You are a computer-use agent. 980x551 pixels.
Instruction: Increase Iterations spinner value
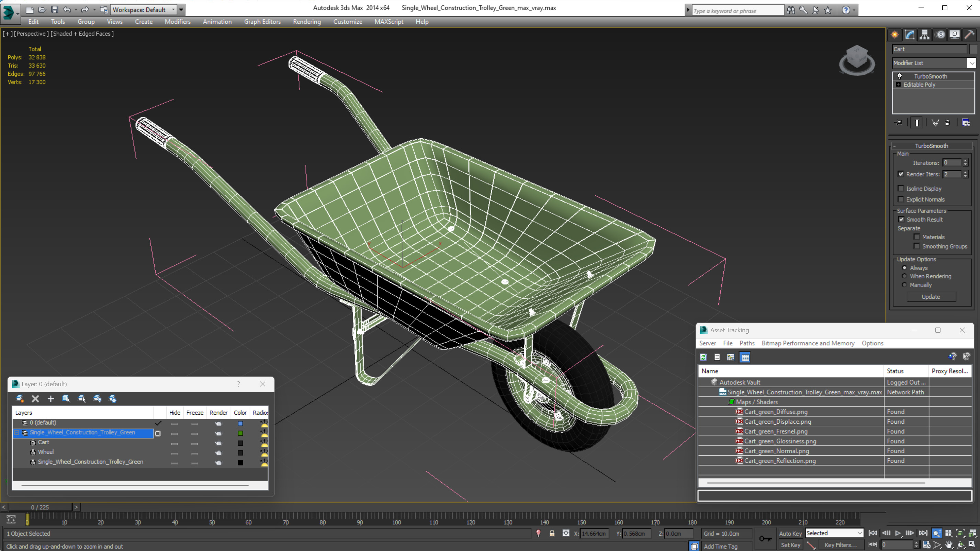965,160
